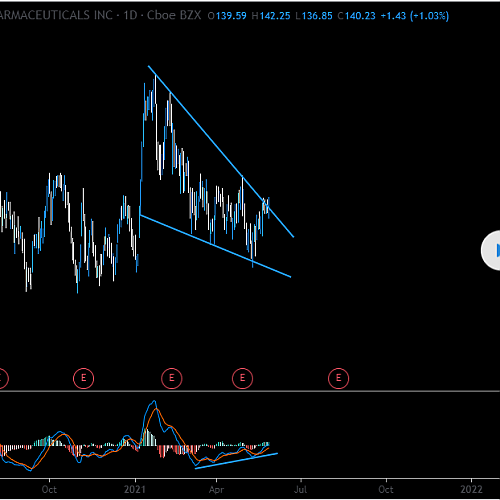Viewport: 500px width, 500px height.
Task: Open the February 2021 earnings marker
Action: [x=172, y=378]
